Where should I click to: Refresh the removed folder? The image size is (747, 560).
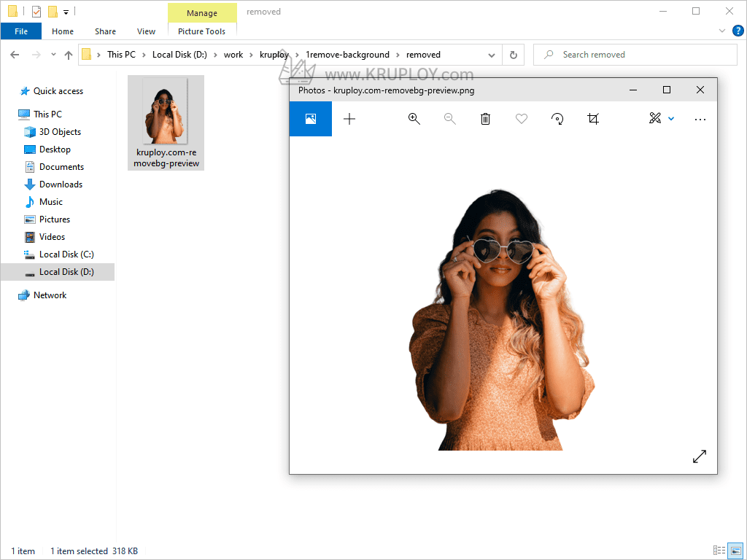[x=514, y=55]
